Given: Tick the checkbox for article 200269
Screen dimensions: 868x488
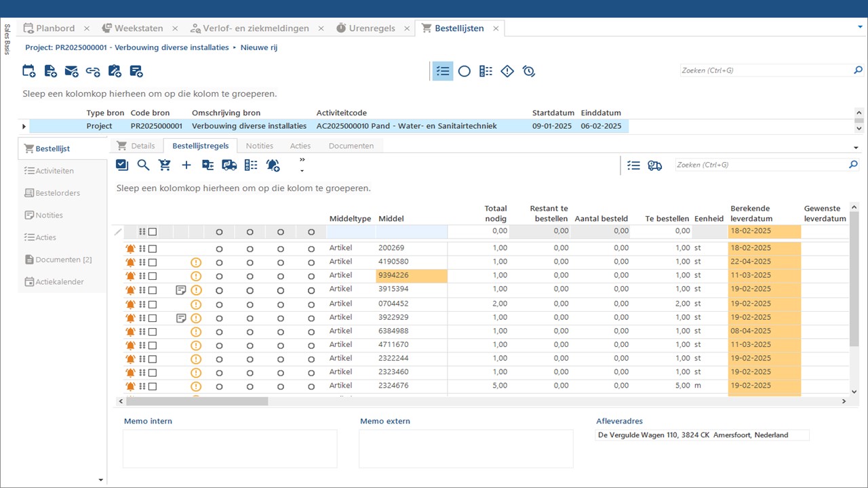Looking at the screenshot, I should [153, 249].
